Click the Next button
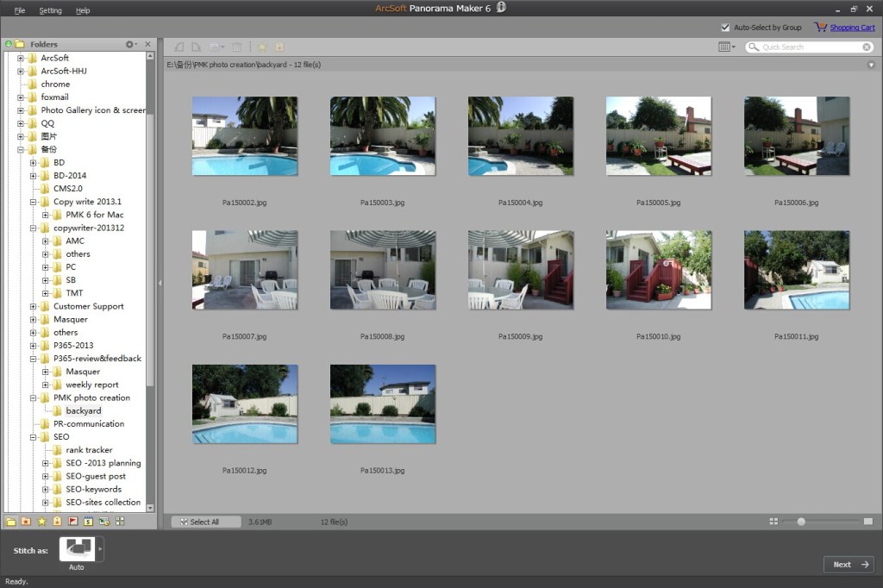This screenshot has width=883, height=588. pos(848,565)
